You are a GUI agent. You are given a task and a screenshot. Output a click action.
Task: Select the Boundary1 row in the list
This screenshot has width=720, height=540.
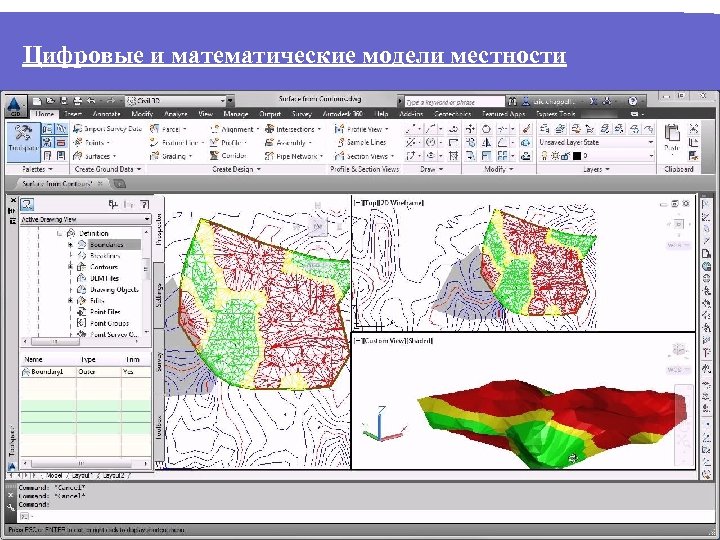point(86,372)
